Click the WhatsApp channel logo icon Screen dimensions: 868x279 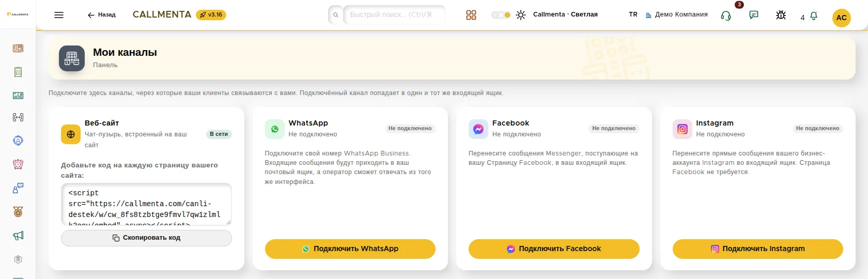pyautogui.click(x=275, y=129)
